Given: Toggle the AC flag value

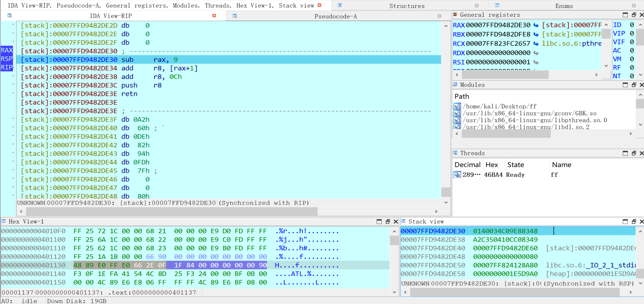Looking at the screenshot, I should point(632,51).
